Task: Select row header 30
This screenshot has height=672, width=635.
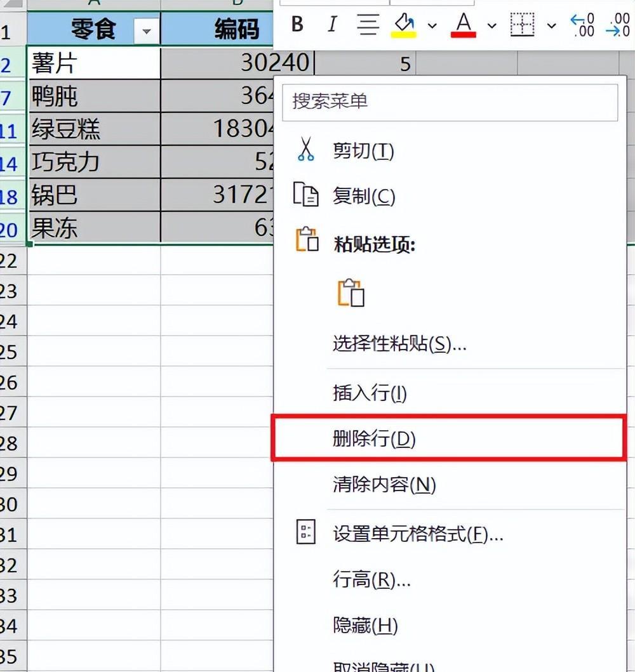Action: 13,504
